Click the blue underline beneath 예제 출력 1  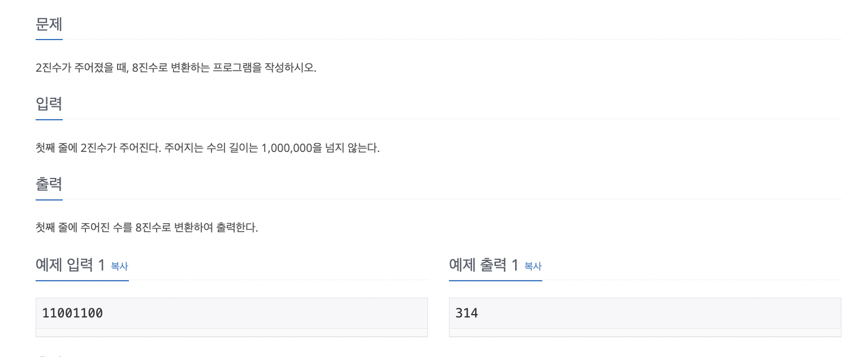[495, 280]
